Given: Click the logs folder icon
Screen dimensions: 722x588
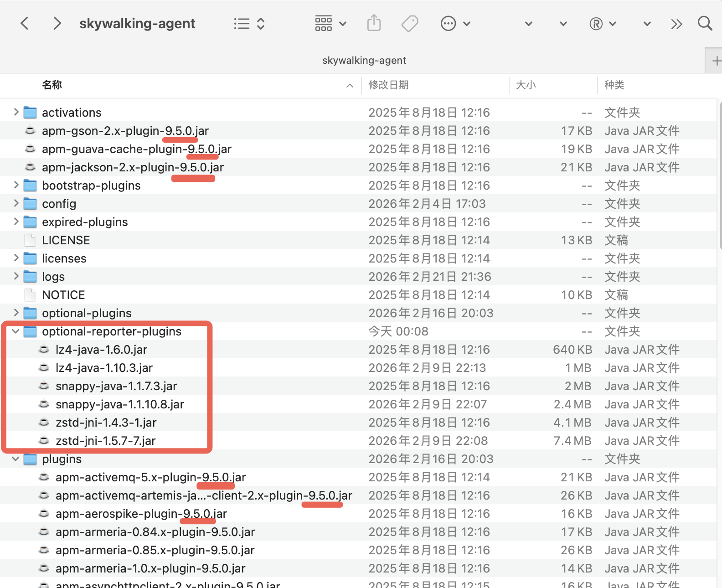Looking at the screenshot, I should [x=30, y=276].
